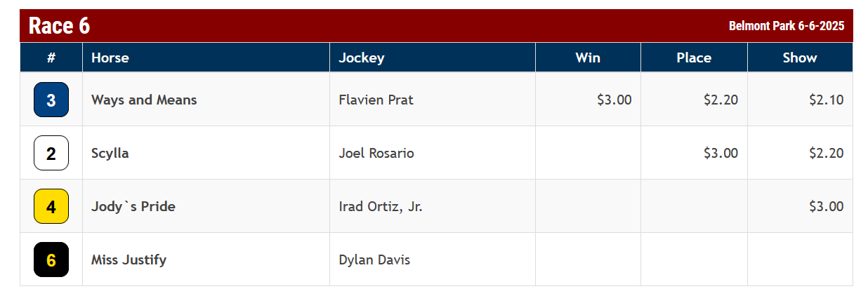Click jockey Flavien Prat
The image size is (868, 296).
coord(376,100)
